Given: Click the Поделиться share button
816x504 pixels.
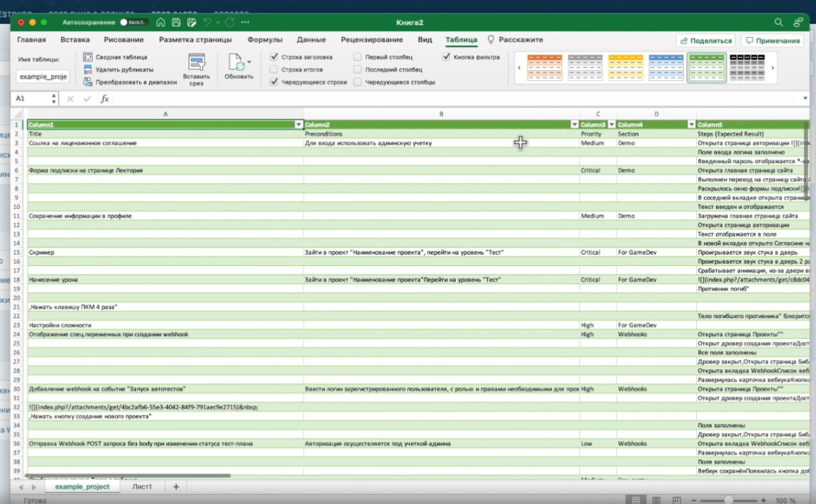Looking at the screenshot, I should click(x=706, y=40).
